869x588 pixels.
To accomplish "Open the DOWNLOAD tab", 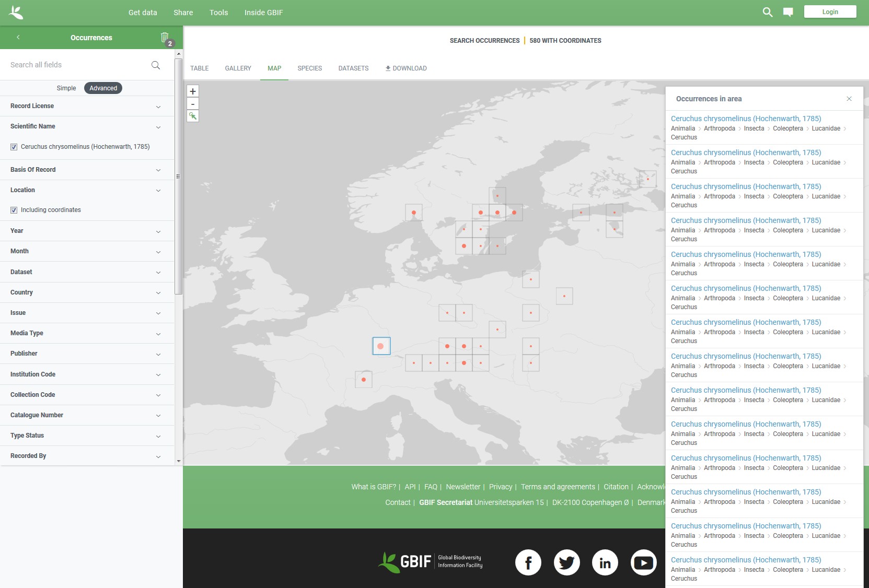I will [406, 68].
